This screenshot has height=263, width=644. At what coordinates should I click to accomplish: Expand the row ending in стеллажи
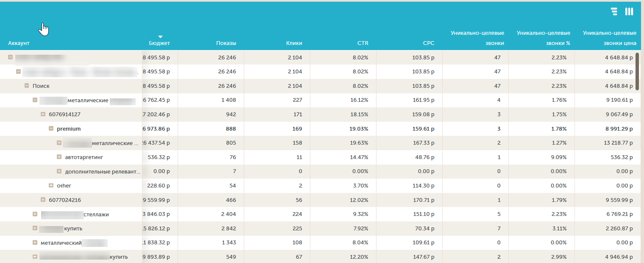click(x=35, y=214)
